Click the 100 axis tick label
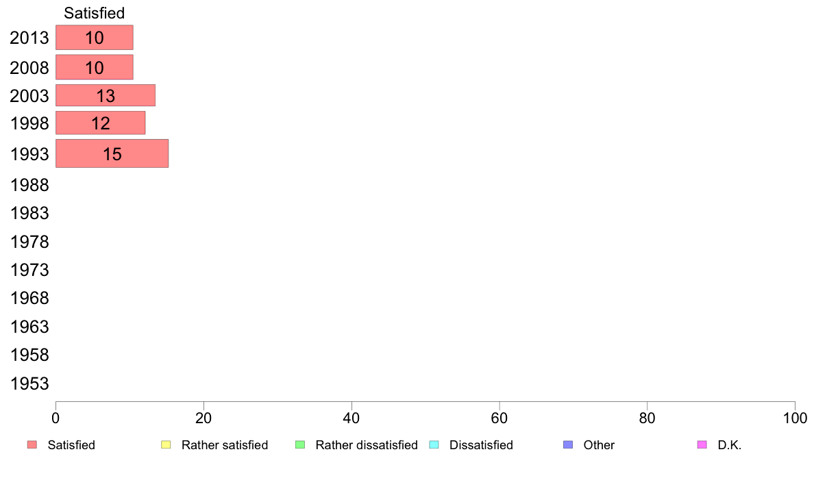This screenshot has height=504, width=814. pyautogui.click(x=795, y=418)
